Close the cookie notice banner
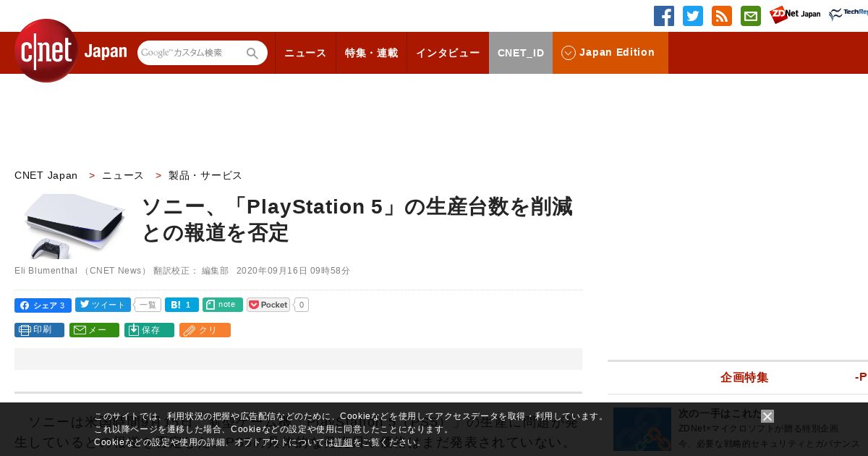 click(767, 416)
